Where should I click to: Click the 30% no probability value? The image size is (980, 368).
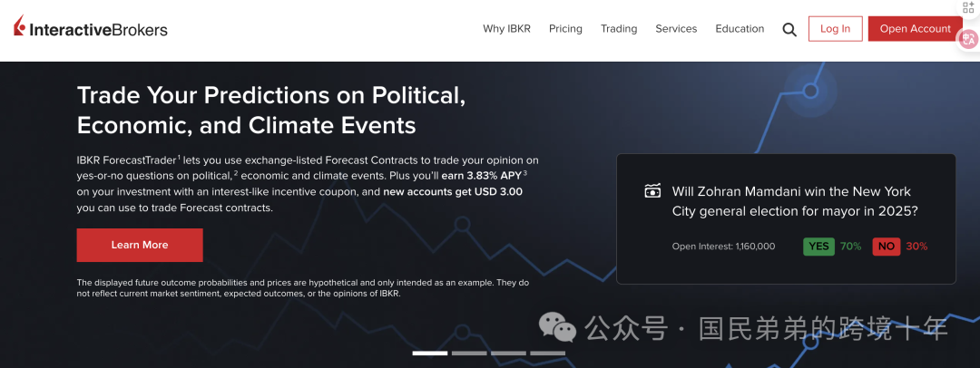click(916, 247)
